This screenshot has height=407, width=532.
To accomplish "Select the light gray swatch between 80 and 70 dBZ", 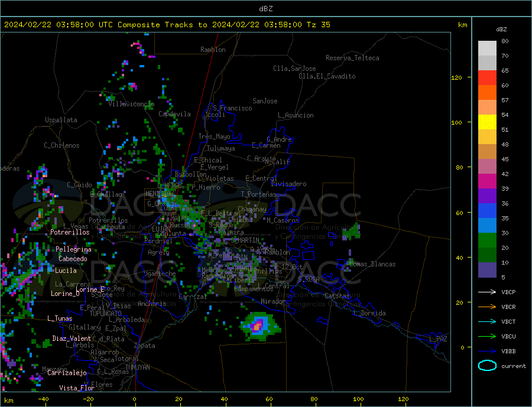I will point(487,48).
